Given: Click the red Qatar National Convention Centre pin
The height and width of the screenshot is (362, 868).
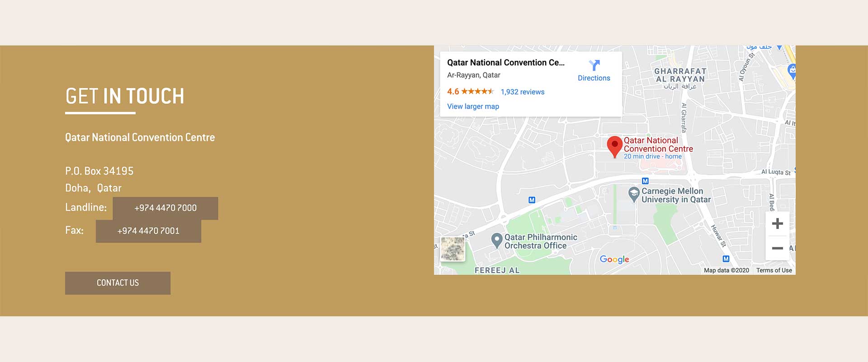Looking at the screenshot, I should click(x=614, y=147).
